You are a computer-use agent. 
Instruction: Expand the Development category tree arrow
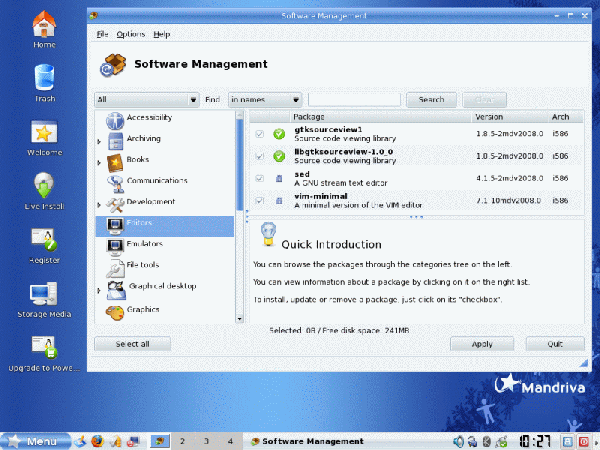click(99, 204)
